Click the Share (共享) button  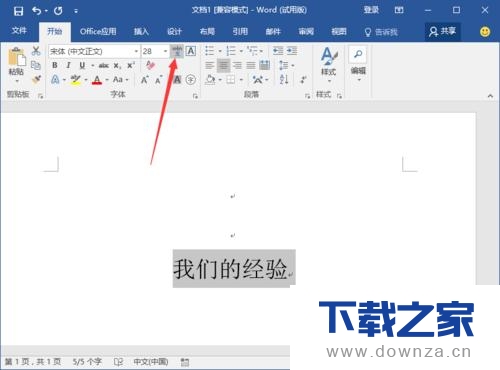443,32
